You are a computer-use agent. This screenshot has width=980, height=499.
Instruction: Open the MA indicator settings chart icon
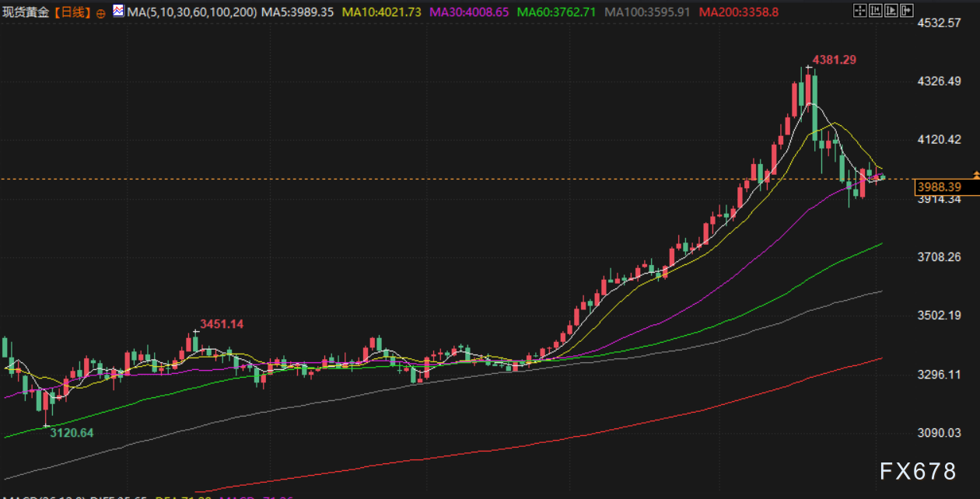point(117,12)
